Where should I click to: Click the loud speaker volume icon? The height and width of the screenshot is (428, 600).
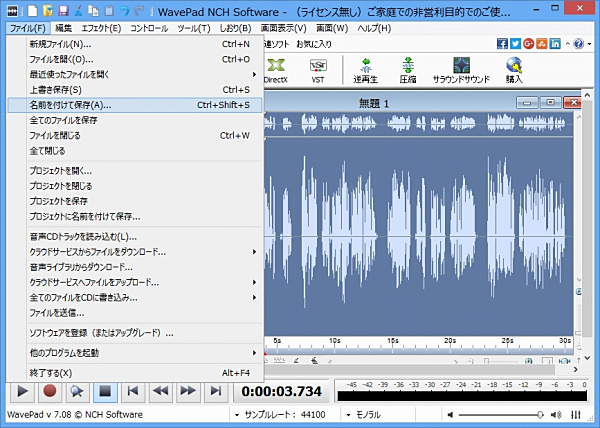coord(556,415)
